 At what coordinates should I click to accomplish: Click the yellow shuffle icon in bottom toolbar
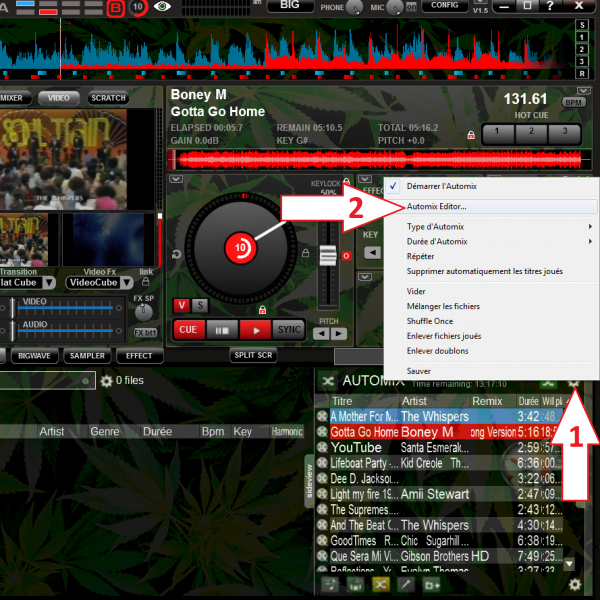(x=380, y=584)
